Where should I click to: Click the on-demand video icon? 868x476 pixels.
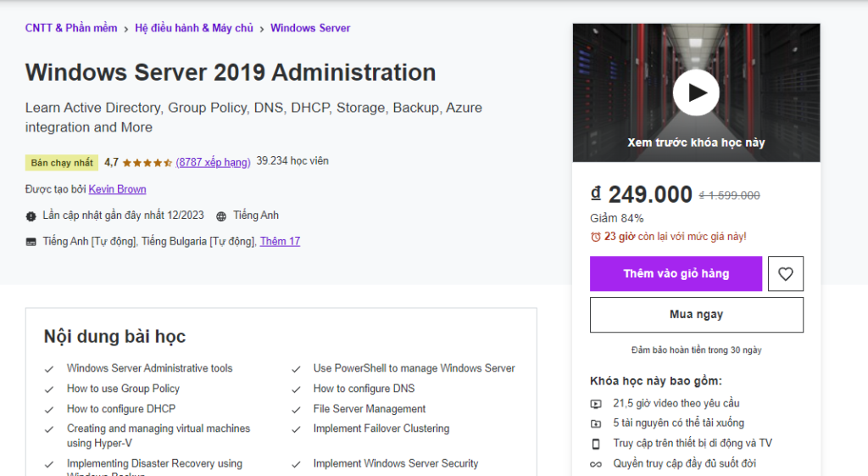point(596,403)
